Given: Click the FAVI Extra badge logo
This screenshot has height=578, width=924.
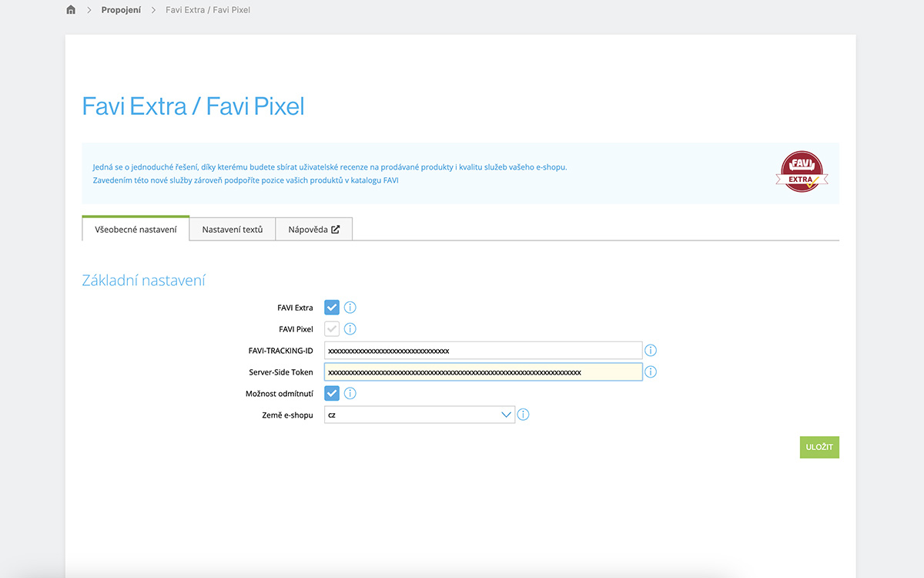Looking at the screenshot, I should (x=802, y=172).
